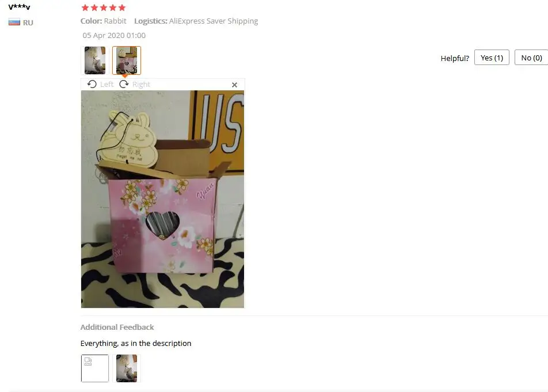Click the rotate left arrow icon
548x392 pixels.
92,84
